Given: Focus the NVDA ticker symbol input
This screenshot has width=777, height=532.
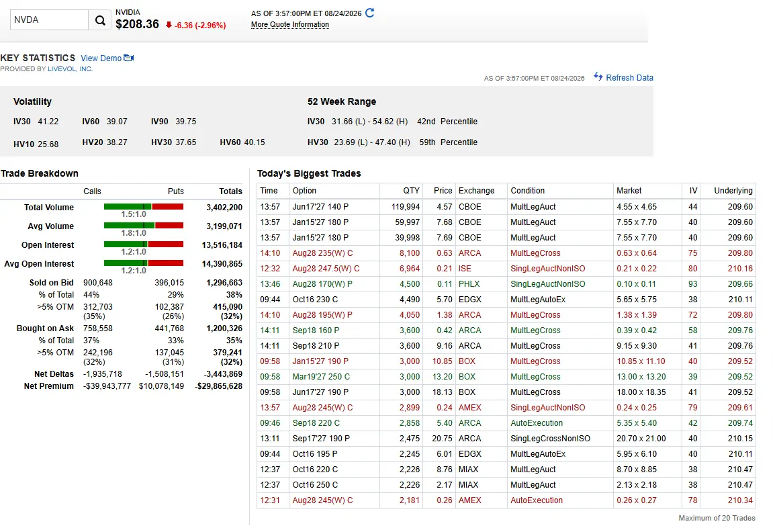Looking at the screenshot, I should [x=49, y=20].
